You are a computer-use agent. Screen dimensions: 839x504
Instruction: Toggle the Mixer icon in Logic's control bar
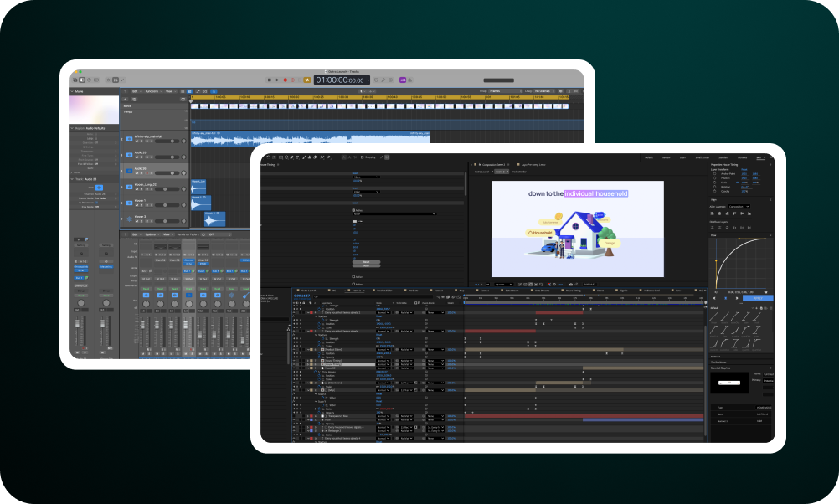[x=115, y=80]
